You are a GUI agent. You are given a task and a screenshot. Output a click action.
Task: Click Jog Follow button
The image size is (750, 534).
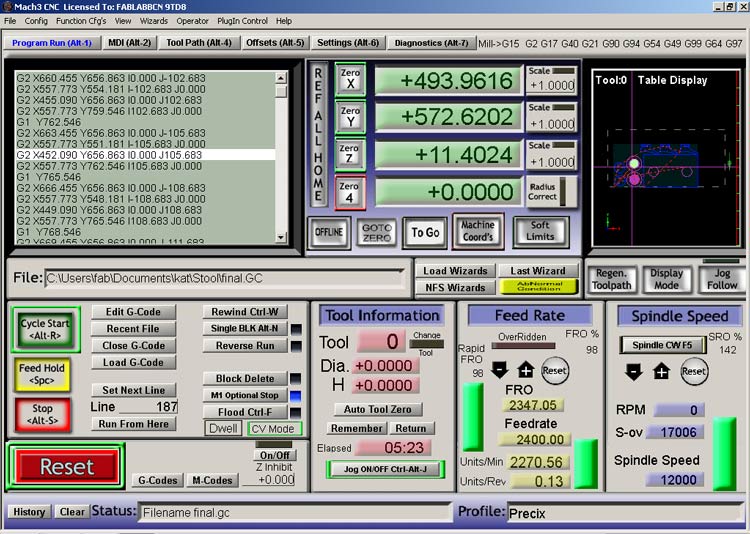pyautogui.click(x=722, y=279)
